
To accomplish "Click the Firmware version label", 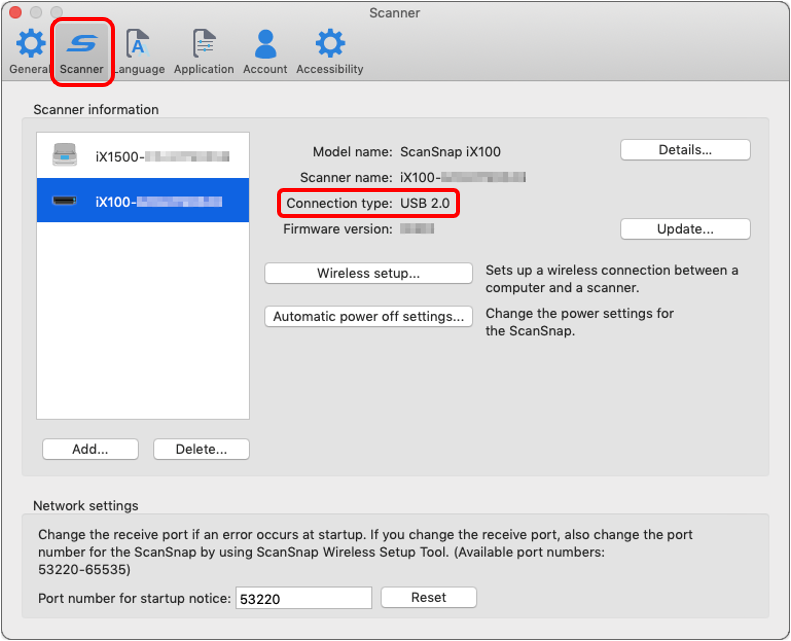I will (x=337, y=229).
